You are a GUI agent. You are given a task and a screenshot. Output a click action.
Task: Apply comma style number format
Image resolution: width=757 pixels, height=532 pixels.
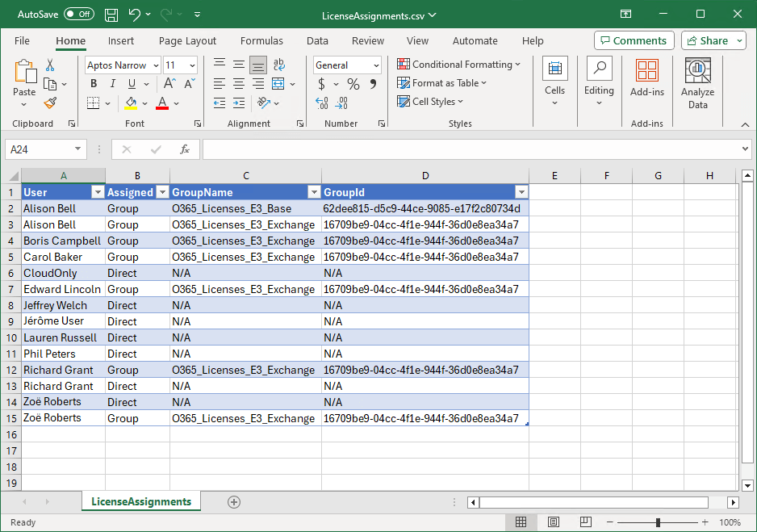click(373, 84)
